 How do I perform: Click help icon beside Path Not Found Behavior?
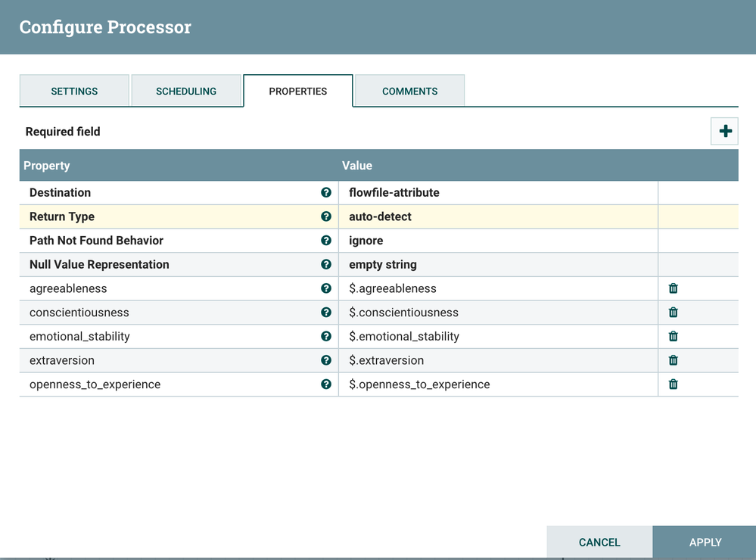(326, 241)
